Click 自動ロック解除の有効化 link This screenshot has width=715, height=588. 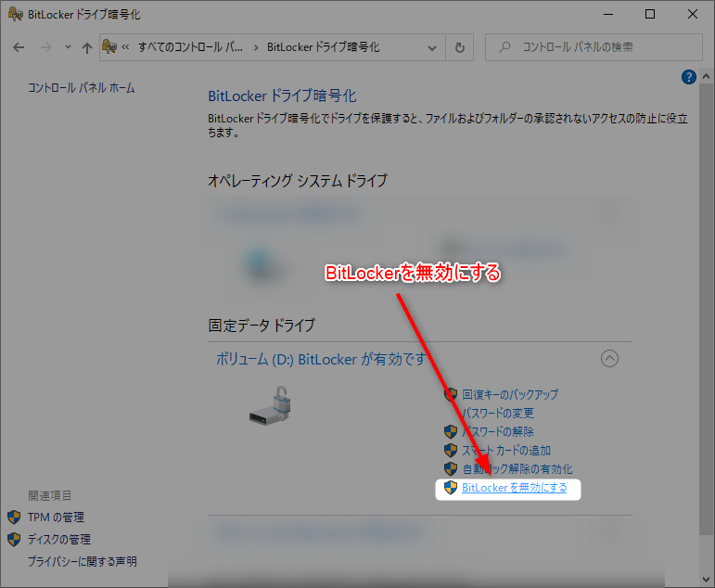(x=517, y=469)
